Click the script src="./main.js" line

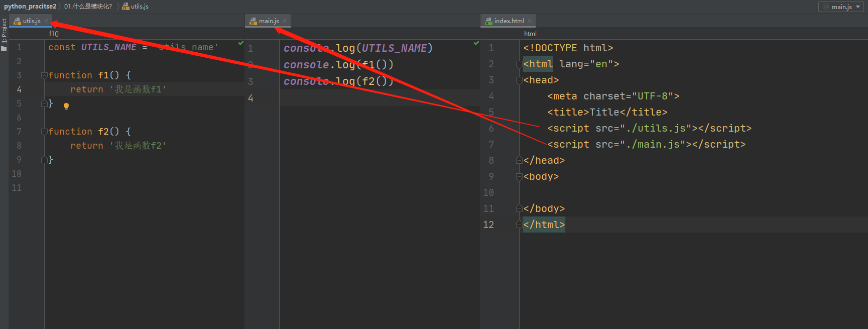pyautogui.click(x=647, y=145)
